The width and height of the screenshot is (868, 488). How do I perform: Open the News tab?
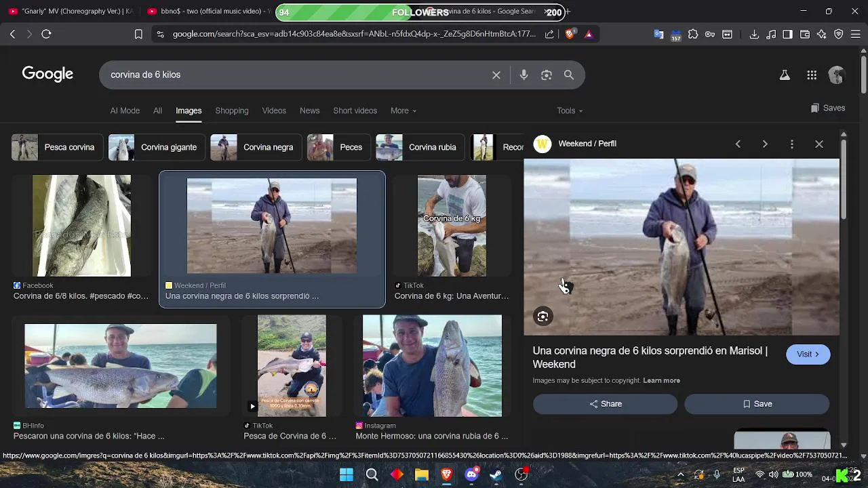coord(309,110)
